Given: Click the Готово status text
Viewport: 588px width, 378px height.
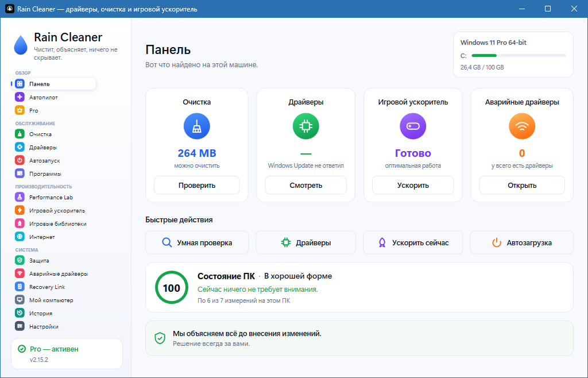Looking at the screenshot, I should [413, 153].
